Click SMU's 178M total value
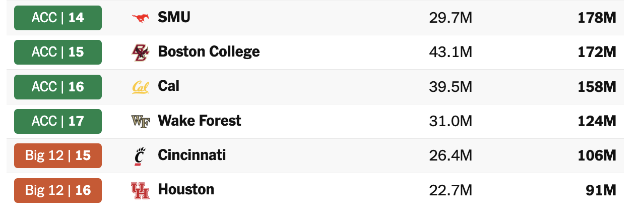The image size is (644, 211). (598, 18)
